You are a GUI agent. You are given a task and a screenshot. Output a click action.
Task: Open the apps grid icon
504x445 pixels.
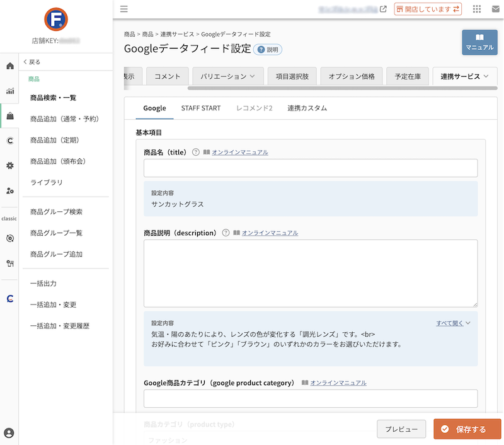pyautogui.click(x=477, y=9)
